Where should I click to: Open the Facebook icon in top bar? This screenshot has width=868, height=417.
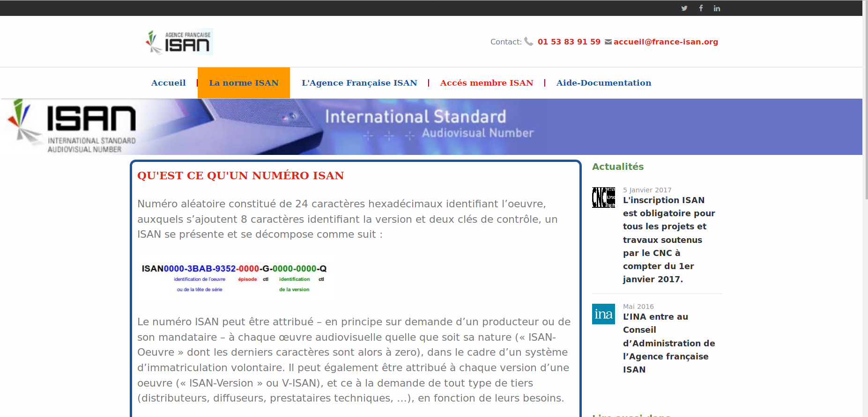tap(701, 8)
